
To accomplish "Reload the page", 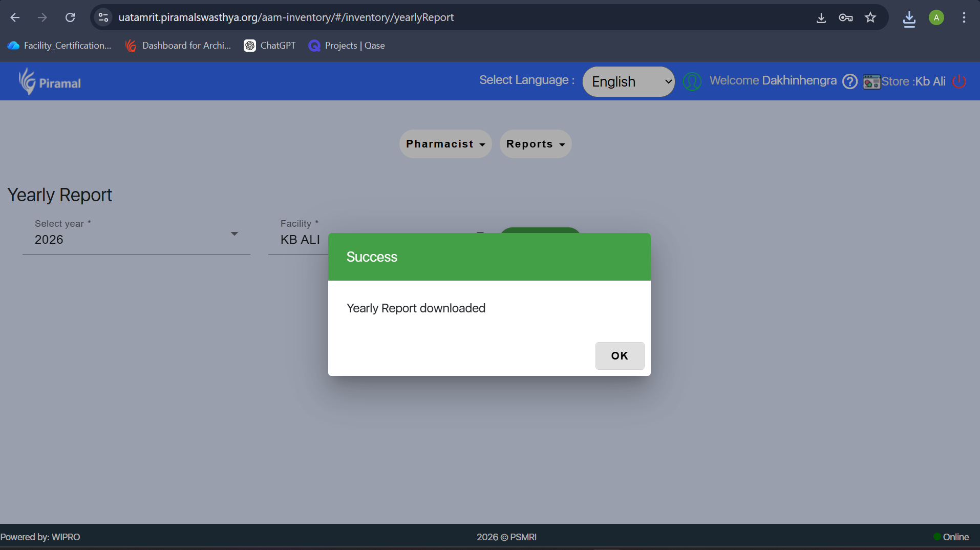I will point(70,18).
